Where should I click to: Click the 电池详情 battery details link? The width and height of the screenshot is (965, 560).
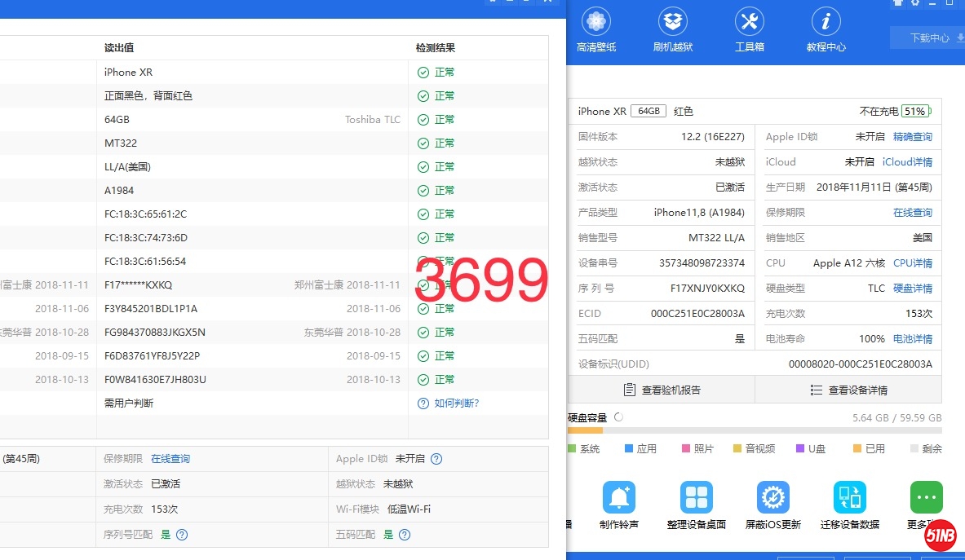pos(912,339)
